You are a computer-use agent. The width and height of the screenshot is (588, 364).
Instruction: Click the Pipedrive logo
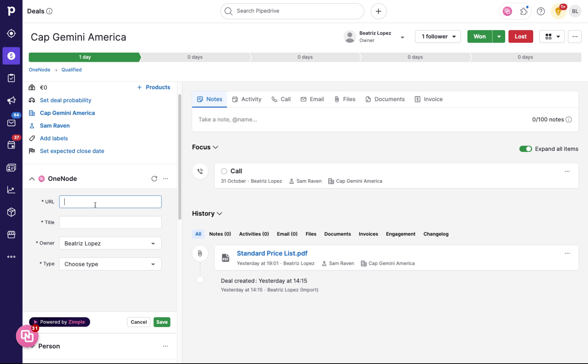click(x=11, y=11)
